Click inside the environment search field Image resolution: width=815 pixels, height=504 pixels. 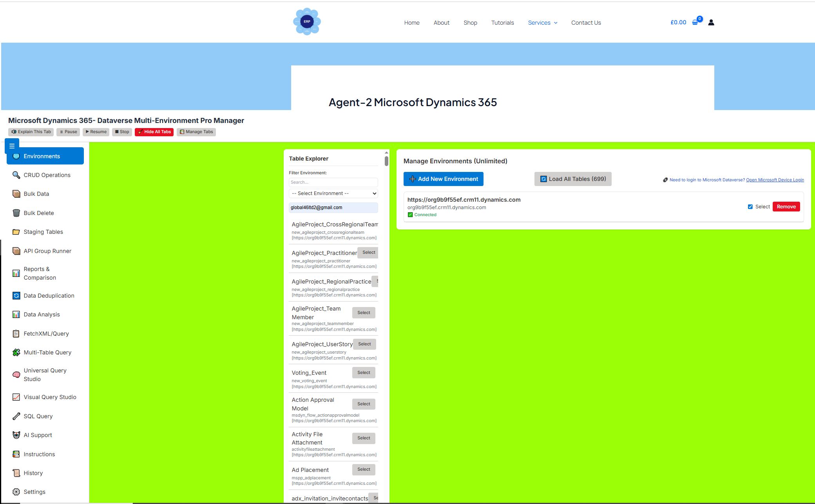tap(333, 182)
